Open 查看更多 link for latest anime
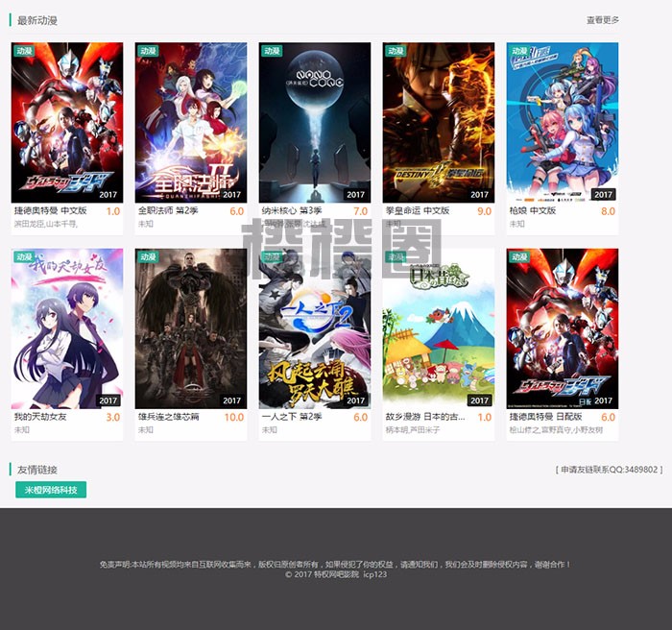The width and height of the screenshot is (672, 630). 603,20
